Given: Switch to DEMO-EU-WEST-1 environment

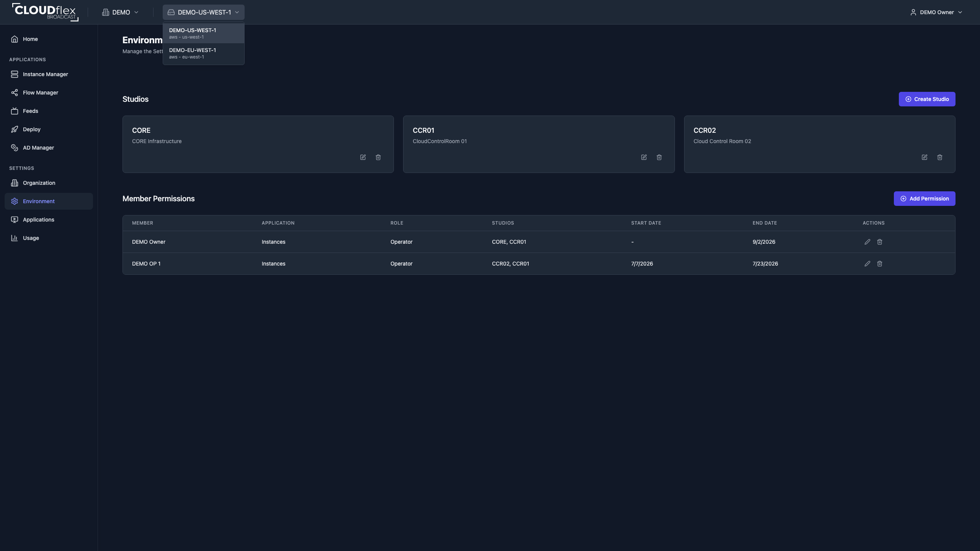Looking at the screenshot, I should [x=203, y=53].
